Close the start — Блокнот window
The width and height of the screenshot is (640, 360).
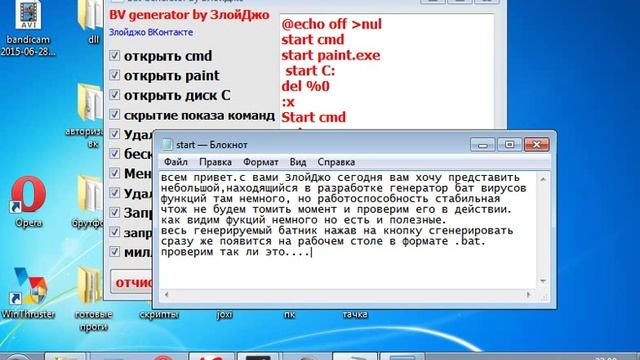[536, 144]
